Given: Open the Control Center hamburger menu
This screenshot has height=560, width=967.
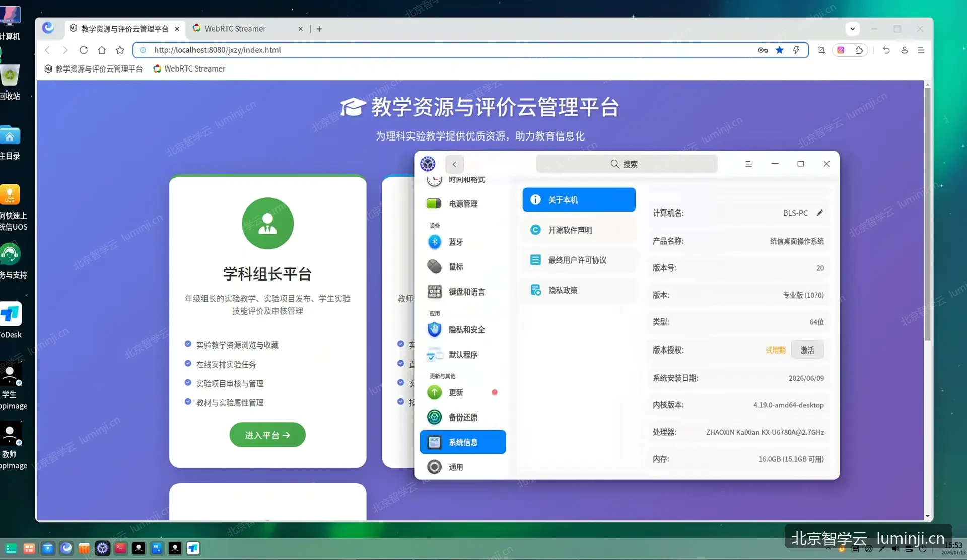Looking at the screenshot, I should click(748, 164).
